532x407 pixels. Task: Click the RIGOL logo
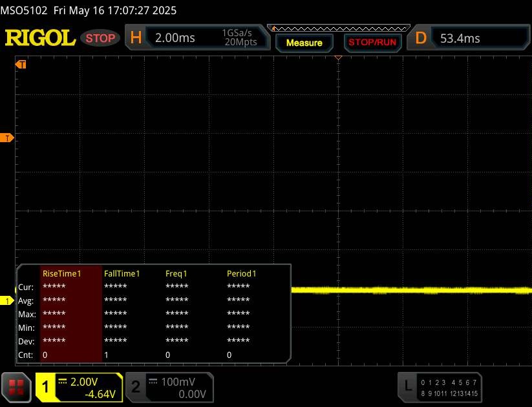click(x=40, y=37)
